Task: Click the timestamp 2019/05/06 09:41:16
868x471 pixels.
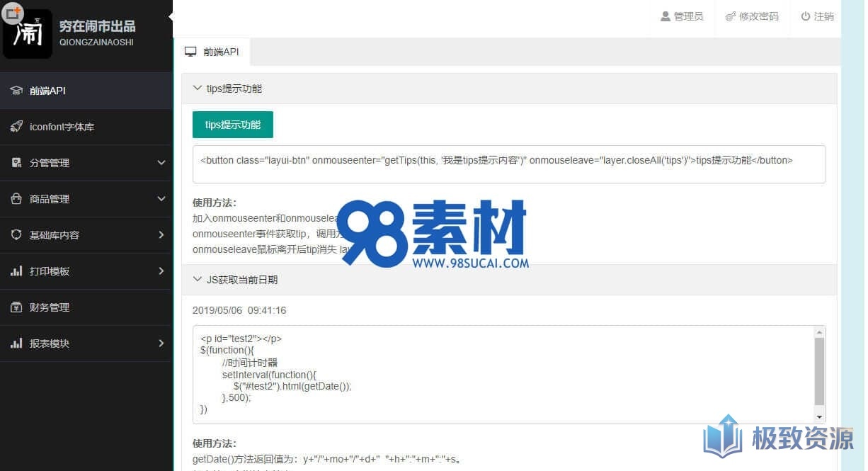Action: pyautogui.click(x=239, y=310)
